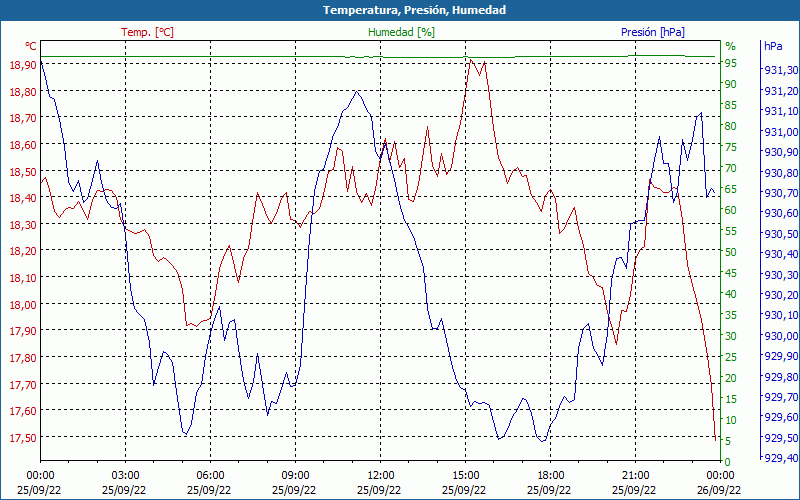Click the 17,50 temperature axis value
Image resolution: width=800 pixels, height=500 pixels.
[23, 438]
